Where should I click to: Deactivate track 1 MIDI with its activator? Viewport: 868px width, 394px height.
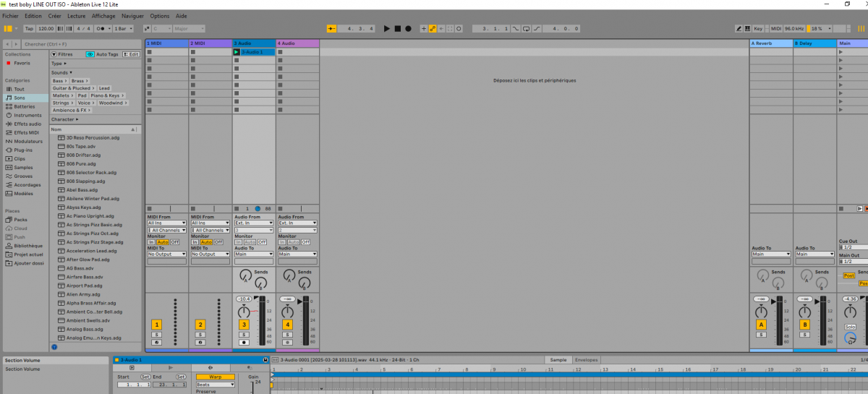(x=156, y=325)
